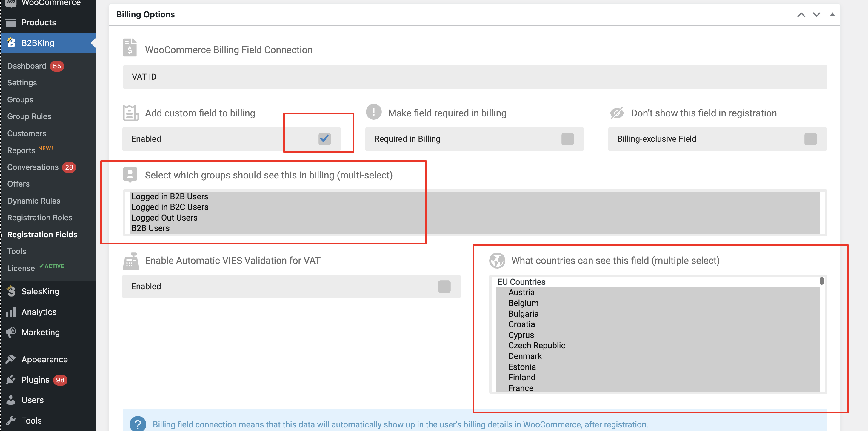This screenshot has height=431, width=868.
Task: Click the B2BKing logo icon in sidebar
Action: pyautogui.click(x=11, y=43)
